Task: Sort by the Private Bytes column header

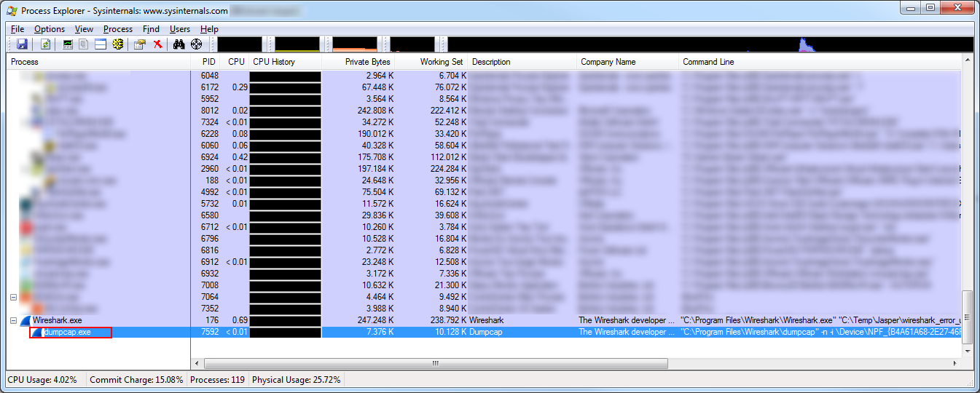Action: pos(359,62)
